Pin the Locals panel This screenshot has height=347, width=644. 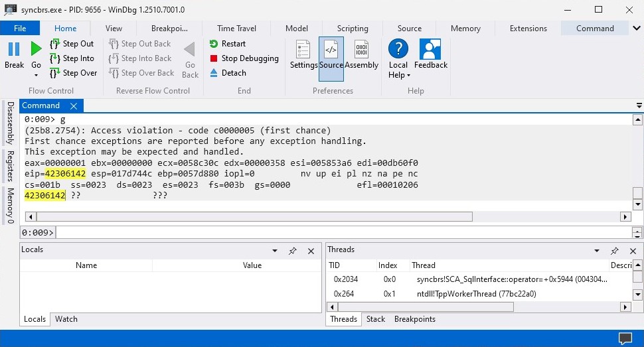[292, 251]
